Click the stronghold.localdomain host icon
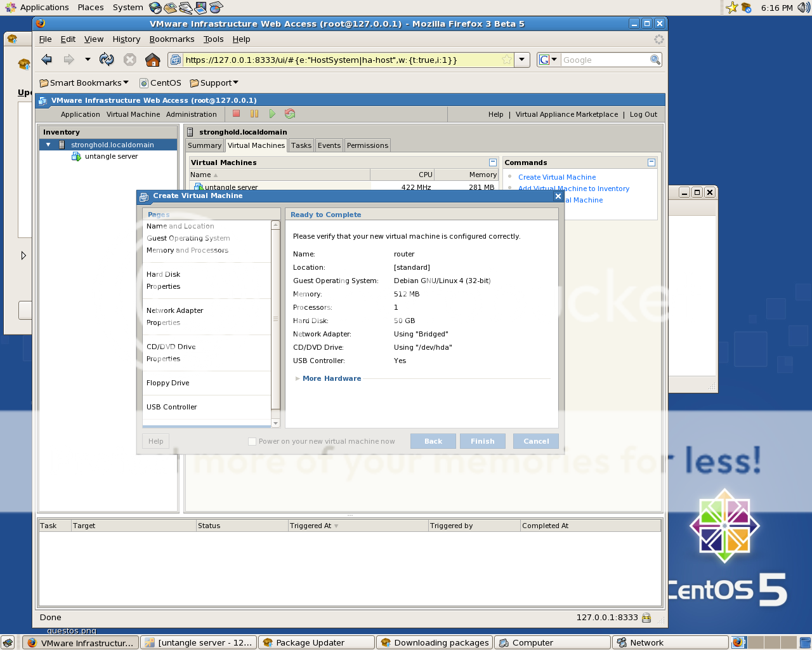This screenshot has width=812, height=650. (62, 145)
